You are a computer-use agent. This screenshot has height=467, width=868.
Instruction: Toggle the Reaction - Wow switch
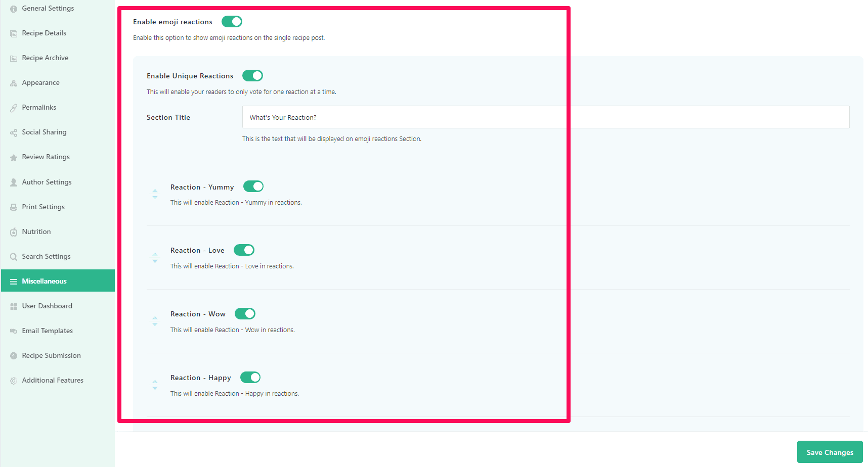tap(245, 314)
